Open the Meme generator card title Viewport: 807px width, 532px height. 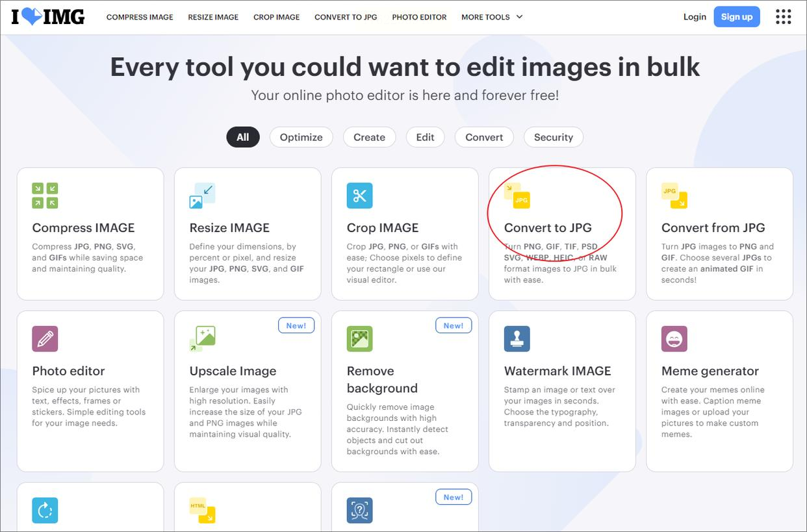click(x=710, y=371)
